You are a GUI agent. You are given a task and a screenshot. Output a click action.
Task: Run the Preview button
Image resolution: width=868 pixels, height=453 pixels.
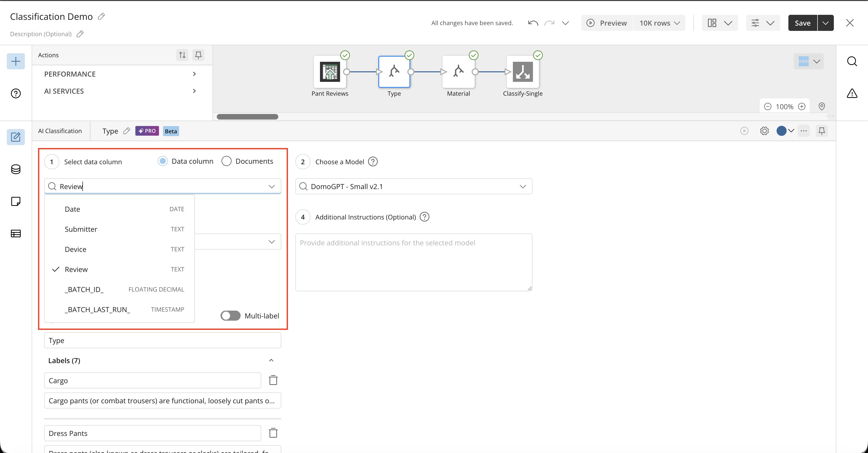click(x=607, y=23)
